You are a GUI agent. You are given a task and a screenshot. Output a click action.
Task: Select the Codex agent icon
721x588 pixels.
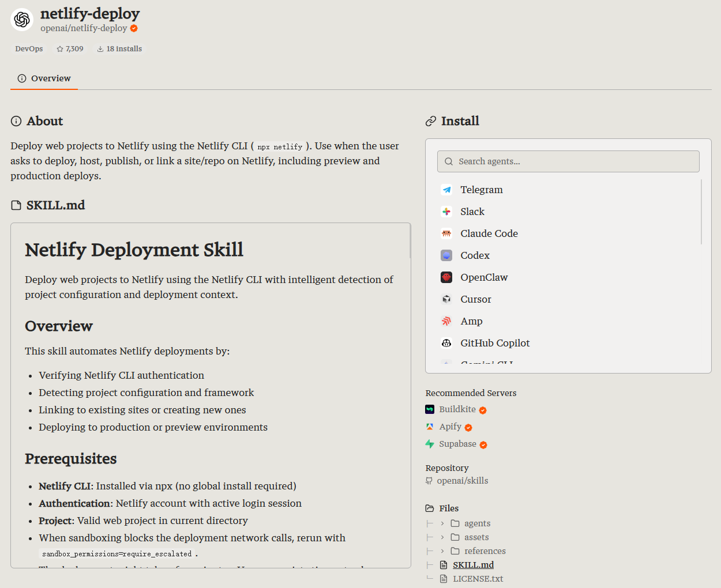[x=446, y=255]
